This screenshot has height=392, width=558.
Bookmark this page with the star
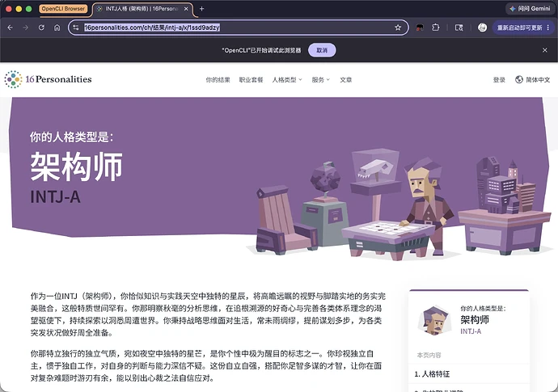tap(398, 27)
